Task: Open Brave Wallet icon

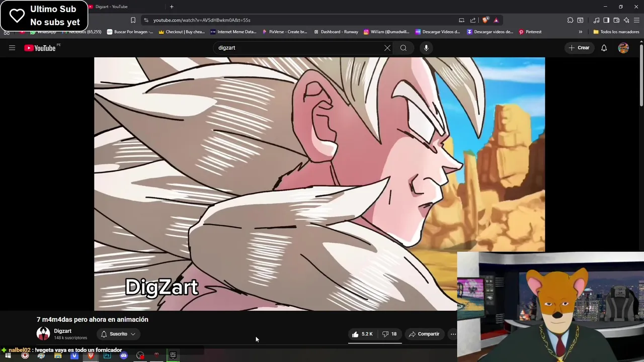Action: click(x=616, y=20)
